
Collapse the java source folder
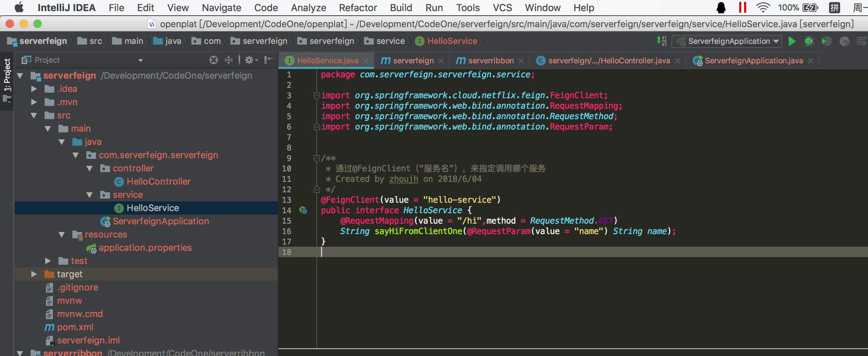pos(62,142)
